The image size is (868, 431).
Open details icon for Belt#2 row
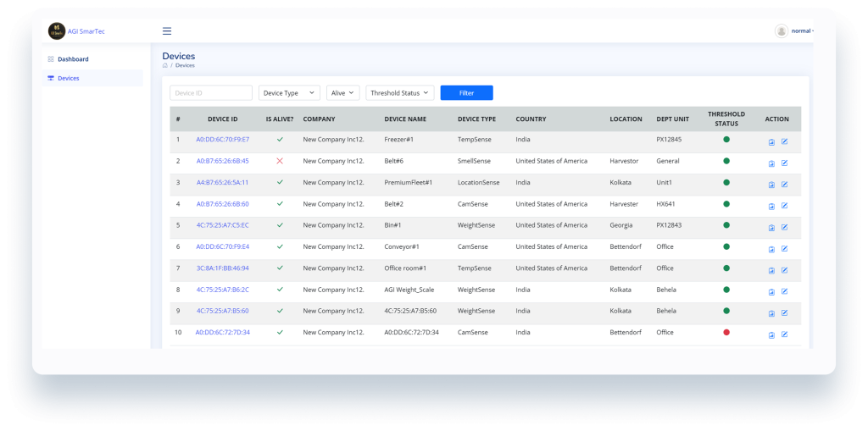[x=771, y=207]
